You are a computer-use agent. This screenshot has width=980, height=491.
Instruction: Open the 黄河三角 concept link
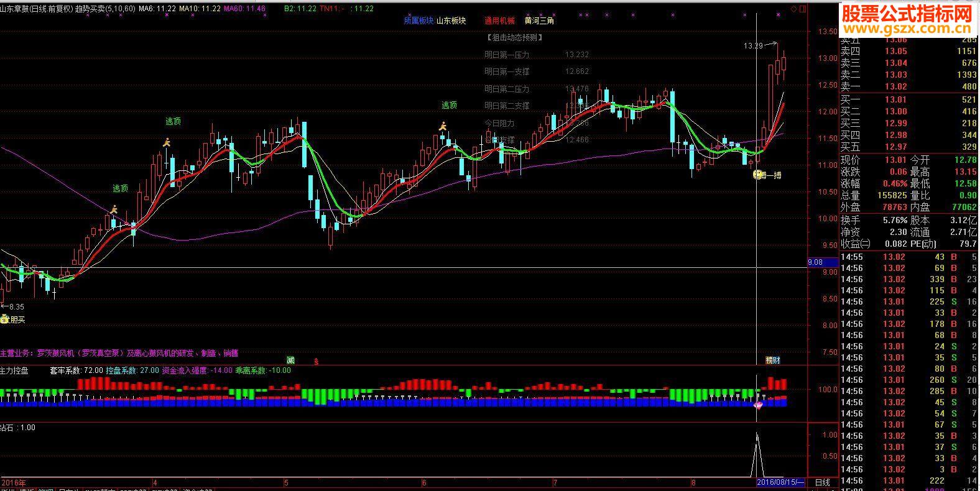click(x=539, y=21)
